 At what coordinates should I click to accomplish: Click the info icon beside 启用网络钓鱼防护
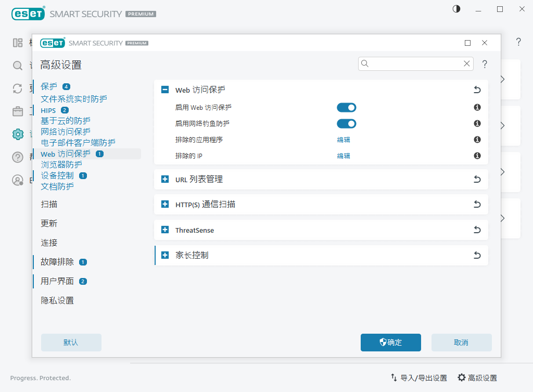tap(477, 123)
